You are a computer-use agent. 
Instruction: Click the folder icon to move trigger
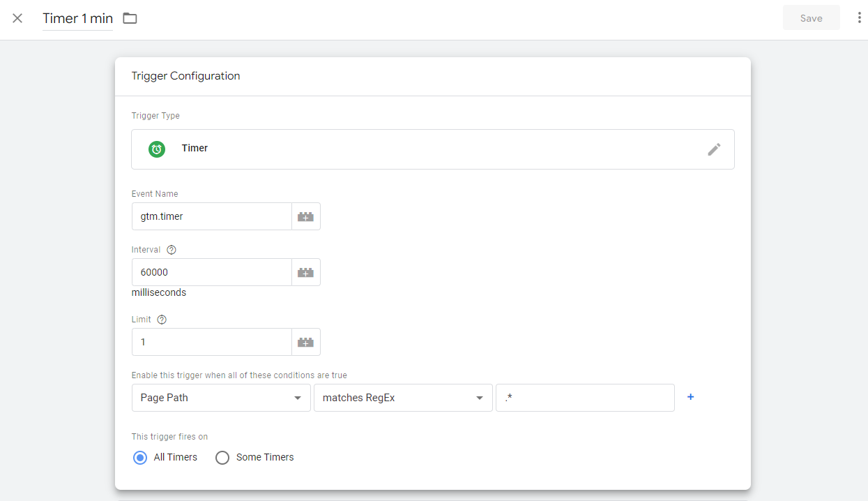click(130, 19)
